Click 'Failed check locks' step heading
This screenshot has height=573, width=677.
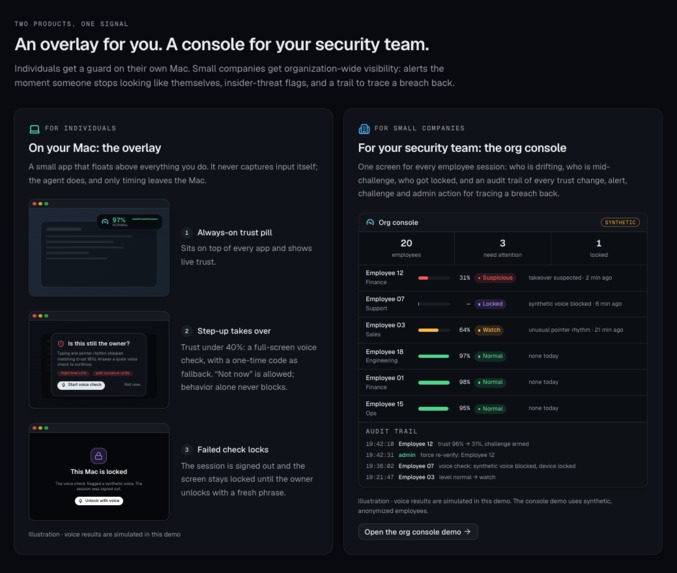[x=233, y=450]
